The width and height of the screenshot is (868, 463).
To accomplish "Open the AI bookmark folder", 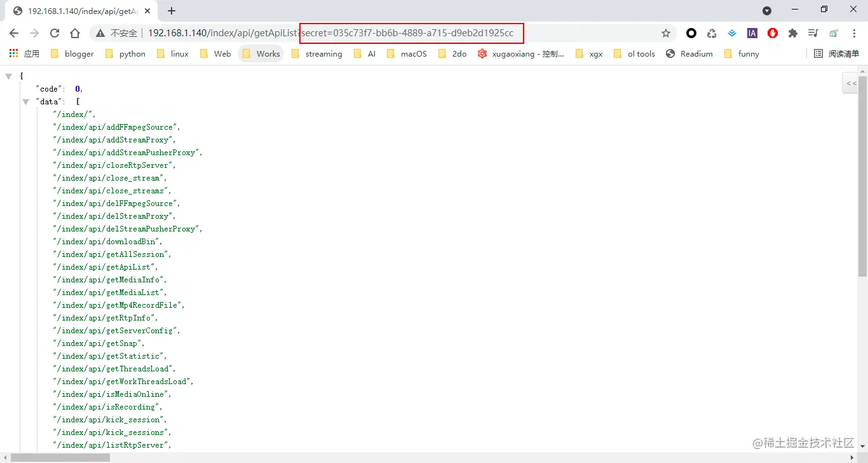I will click(x=364, y=54).
